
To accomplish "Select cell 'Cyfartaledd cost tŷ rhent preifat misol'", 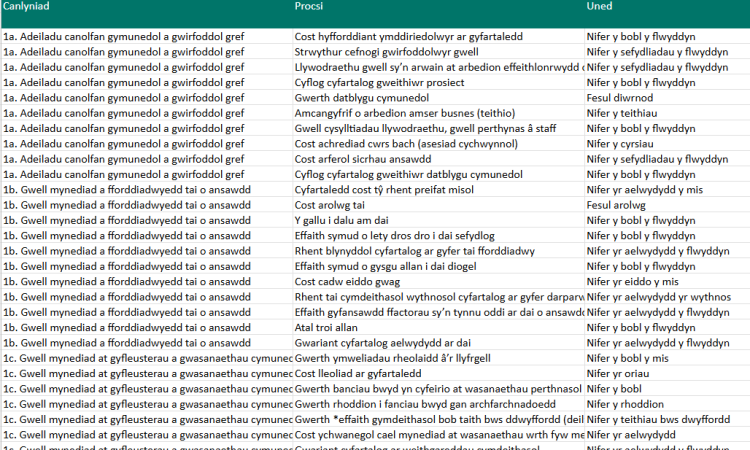I will [x=439, y=189].
